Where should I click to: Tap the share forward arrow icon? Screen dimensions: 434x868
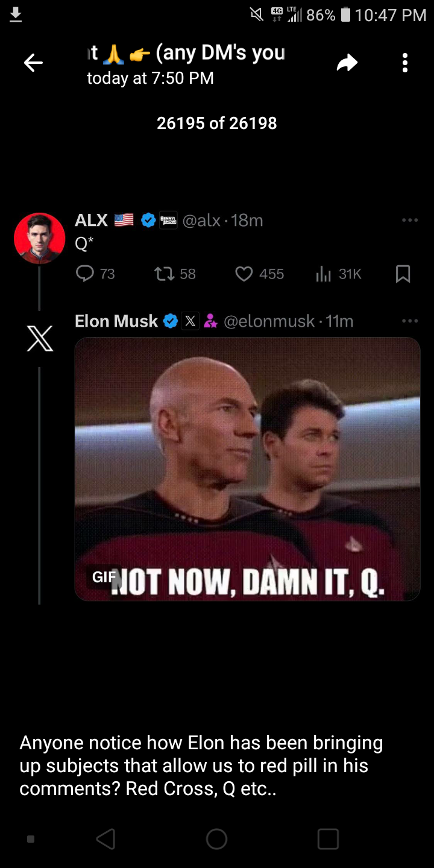347,63
